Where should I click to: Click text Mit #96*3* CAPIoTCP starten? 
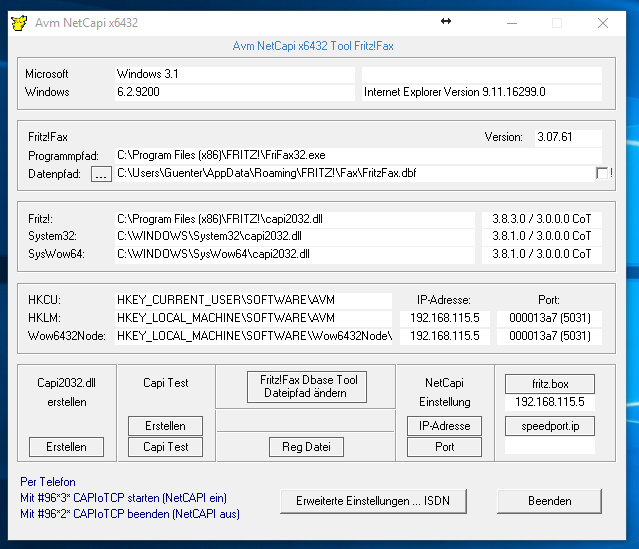tap(123, 498)
